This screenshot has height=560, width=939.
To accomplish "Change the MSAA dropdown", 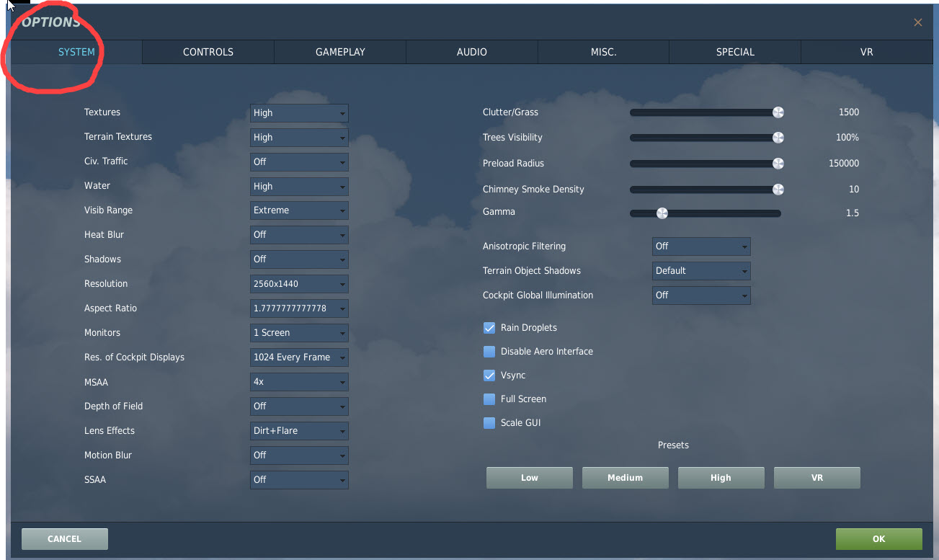I will tap(299, 382).
